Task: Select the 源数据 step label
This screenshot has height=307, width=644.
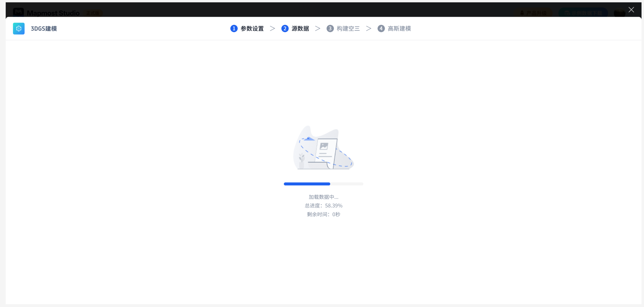Action: click(300, 29)
